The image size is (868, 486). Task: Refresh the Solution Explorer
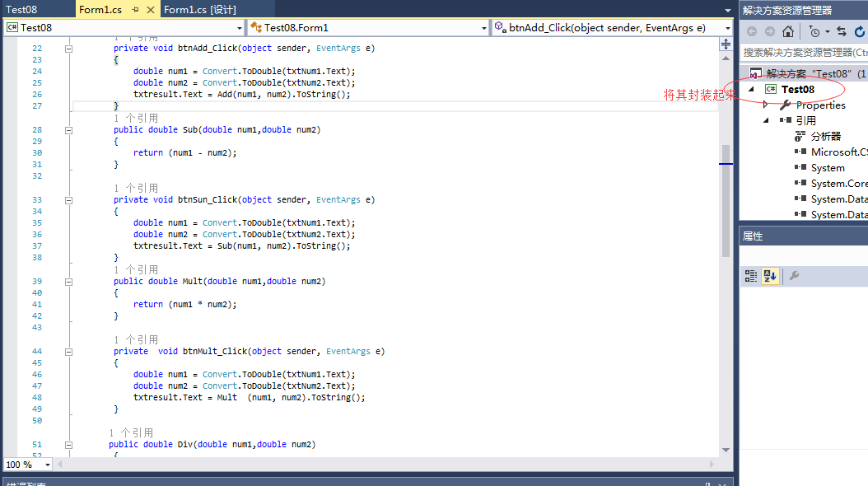point(860,31)
